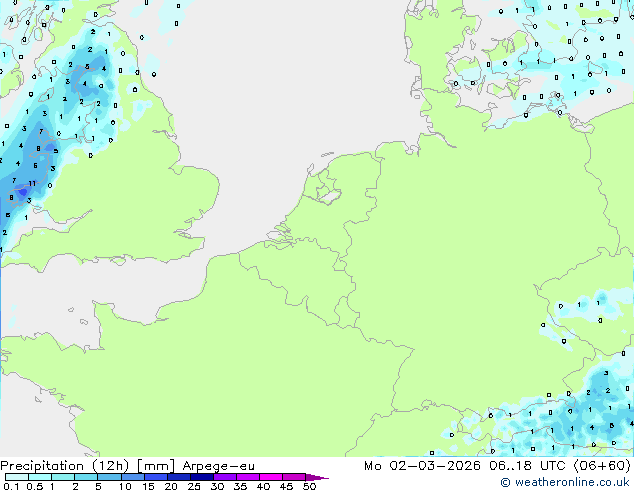Click the '0.1' legend value
This screenshot has width=634, height=490.
(x=11, y=486)
